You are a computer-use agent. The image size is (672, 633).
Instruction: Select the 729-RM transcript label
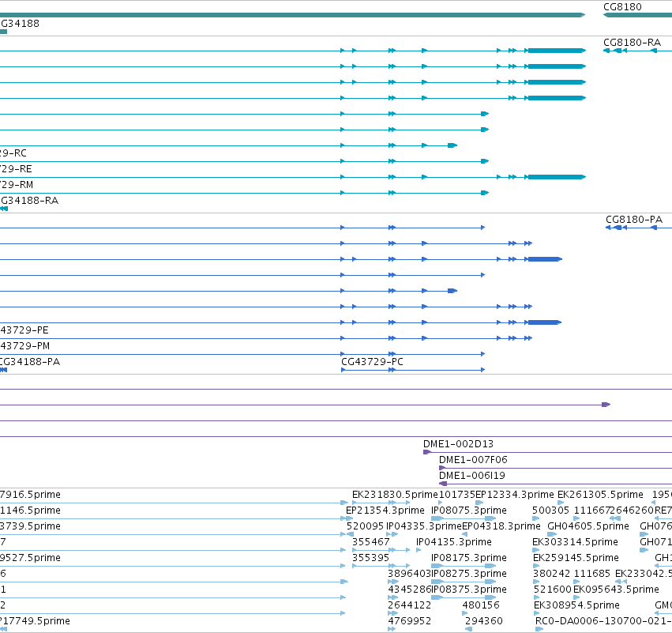click(17, 185)
